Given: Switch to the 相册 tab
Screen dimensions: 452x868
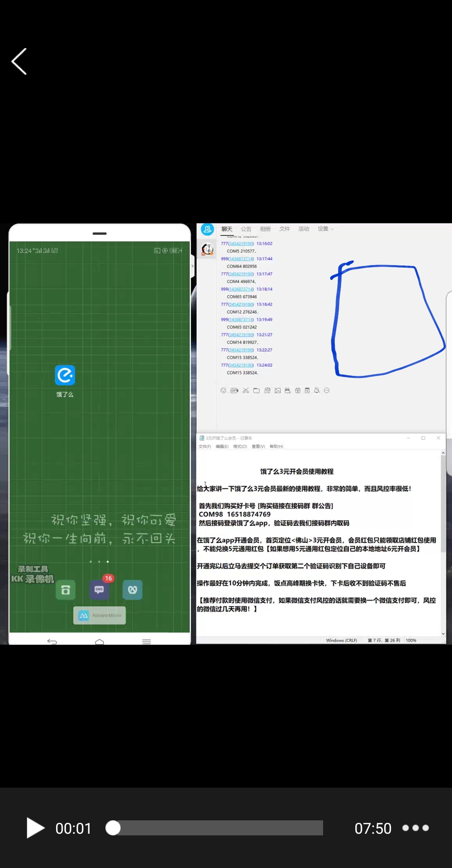Looking at the screenshot, I should 265,229.
